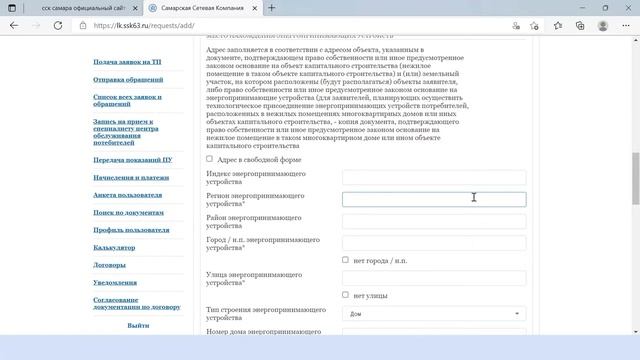The image size is (640, 360).
Task: Open Уведомления link
Action: (x=115, y=283)
